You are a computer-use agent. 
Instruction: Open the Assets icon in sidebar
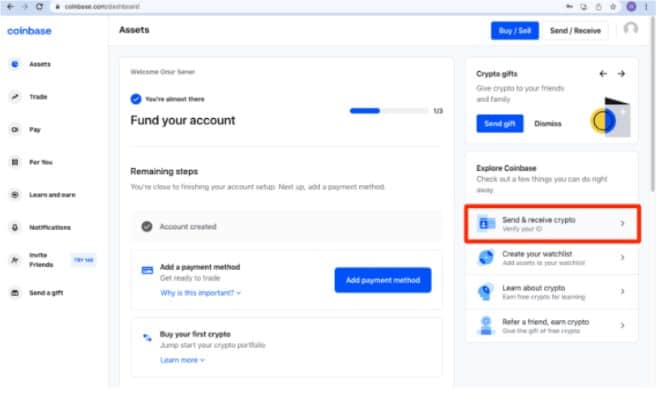15,64
